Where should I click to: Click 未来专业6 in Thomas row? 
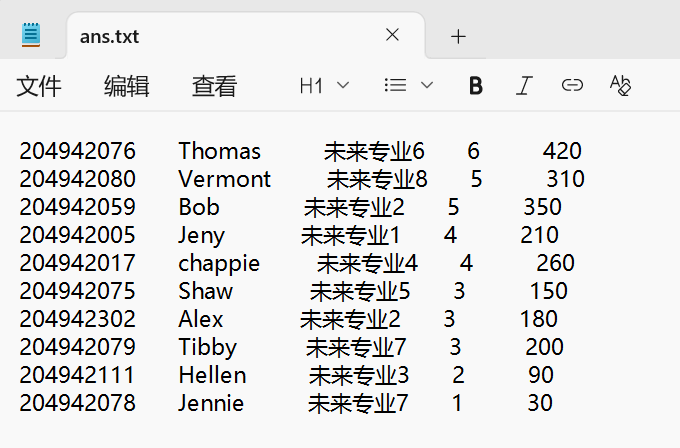(x=374, y=151)
